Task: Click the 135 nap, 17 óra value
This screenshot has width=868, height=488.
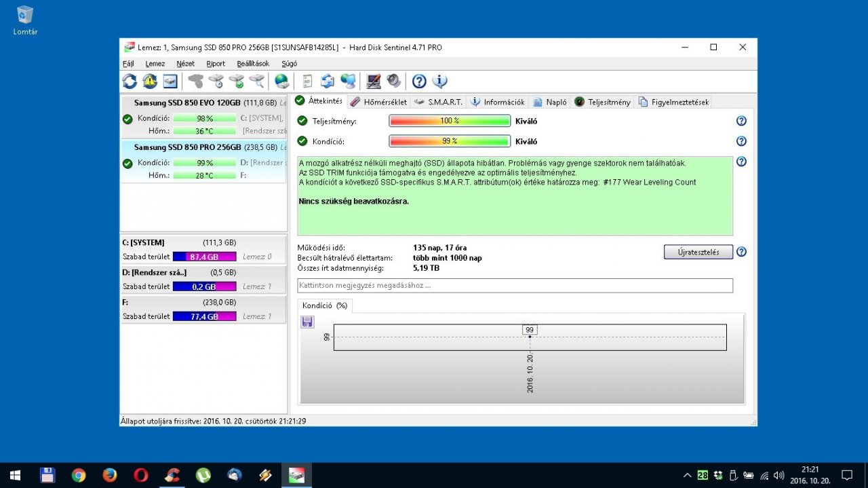Action: coord(439,248)
